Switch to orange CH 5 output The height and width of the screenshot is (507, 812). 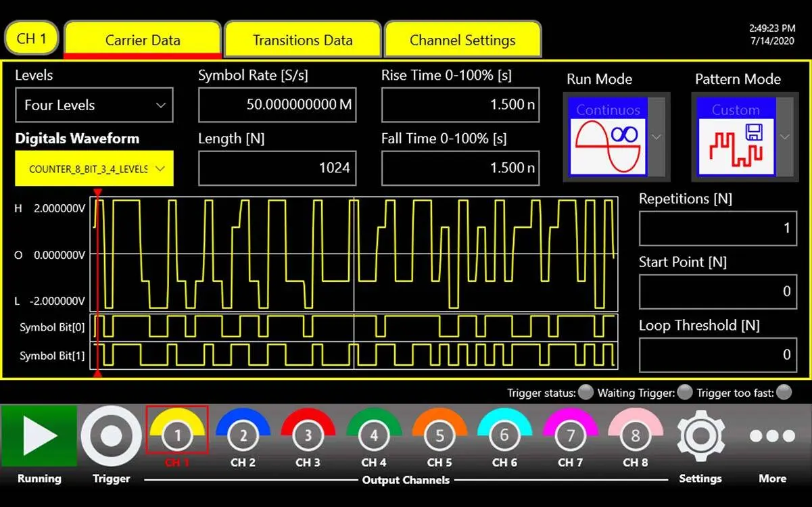(x=439, y=436)
